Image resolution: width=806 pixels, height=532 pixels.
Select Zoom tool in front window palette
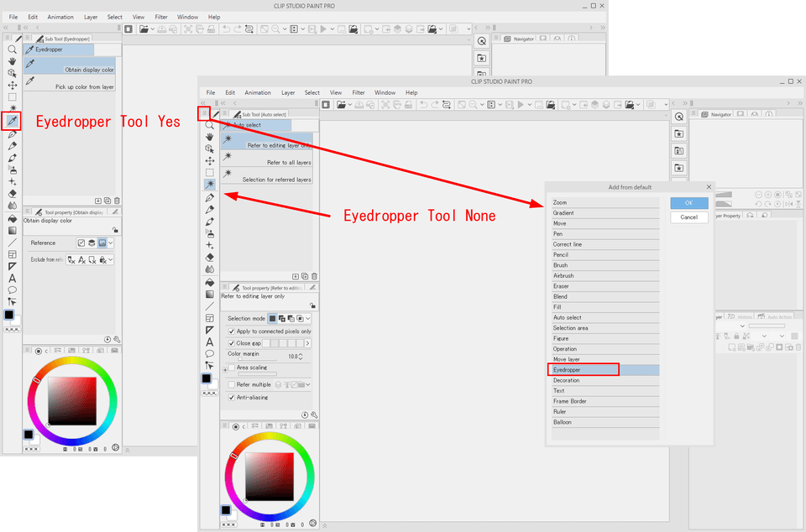click(x=209, y=125)
